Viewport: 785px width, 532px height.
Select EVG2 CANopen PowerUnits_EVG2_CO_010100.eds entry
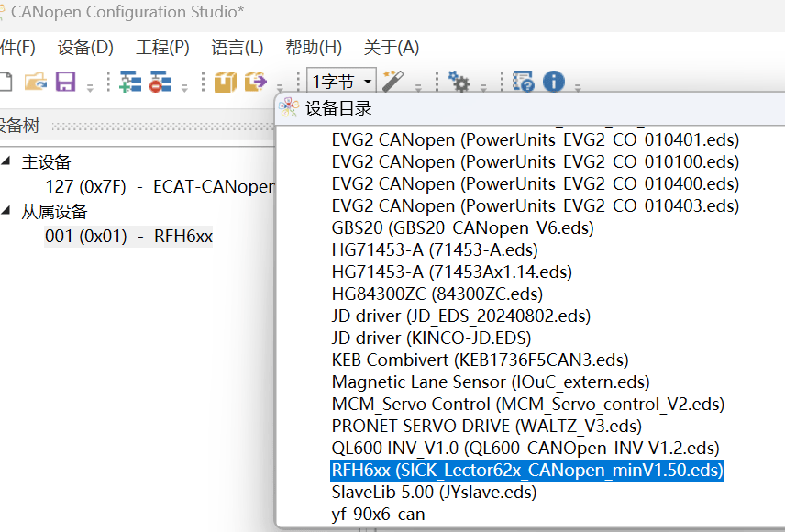pyautogui.click(x=536, y=161)
